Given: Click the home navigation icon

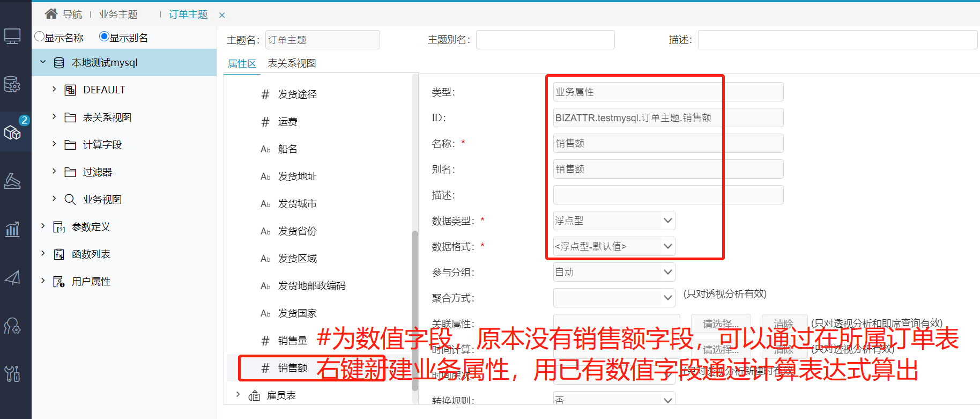Looking at the screenshot, I should point(51,14).
